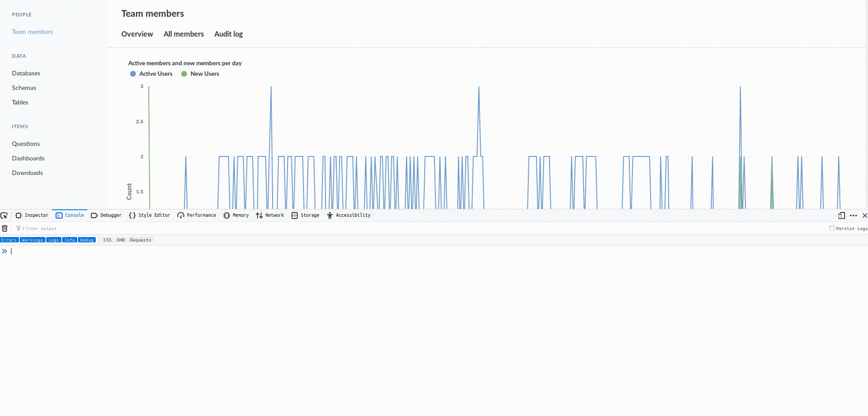Click the Active Users legend swatch
Viewport: 868px width, 416px height.
[x=133, y=74]
